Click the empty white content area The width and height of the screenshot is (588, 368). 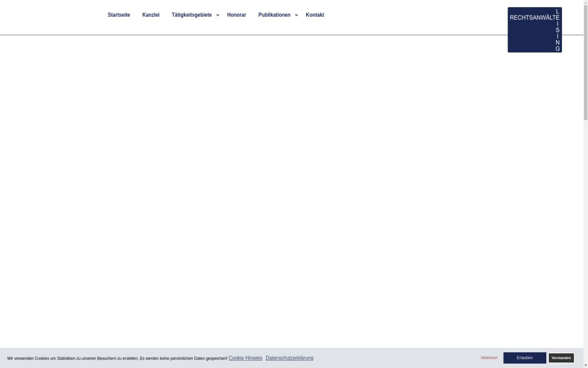pyautogui.click(x=294, y=196)
